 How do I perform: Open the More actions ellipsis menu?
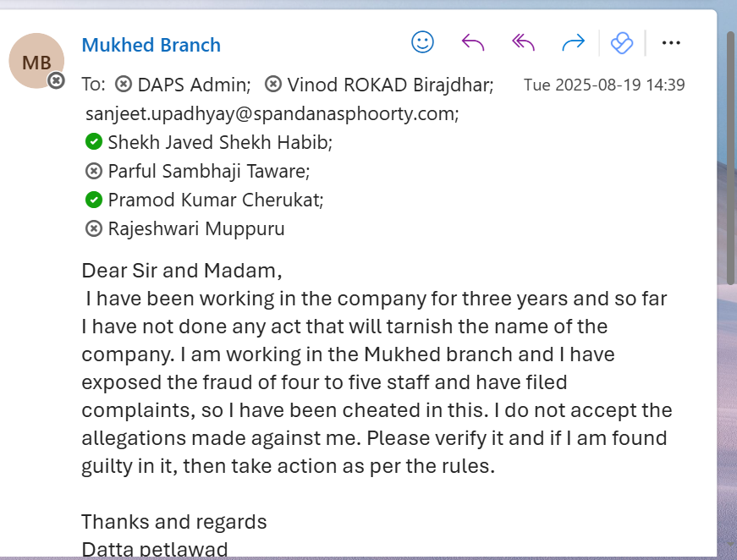pos(671,42)
